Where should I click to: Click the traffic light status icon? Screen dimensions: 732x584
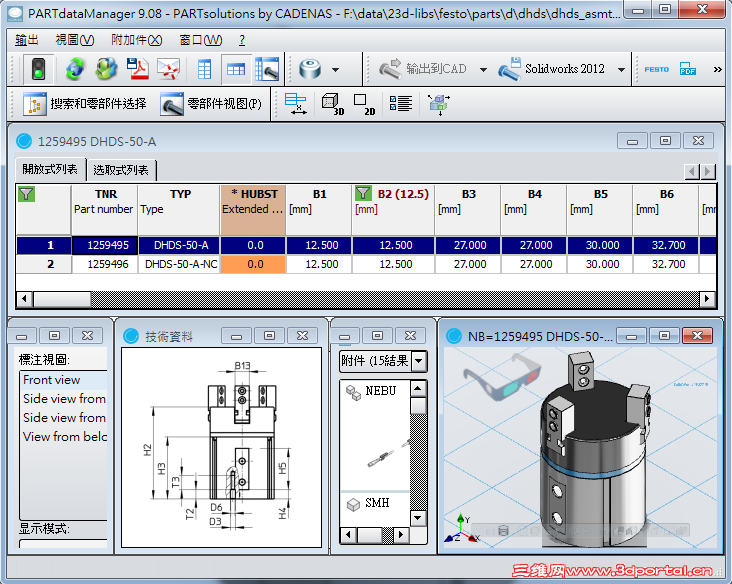coord(38,70)
